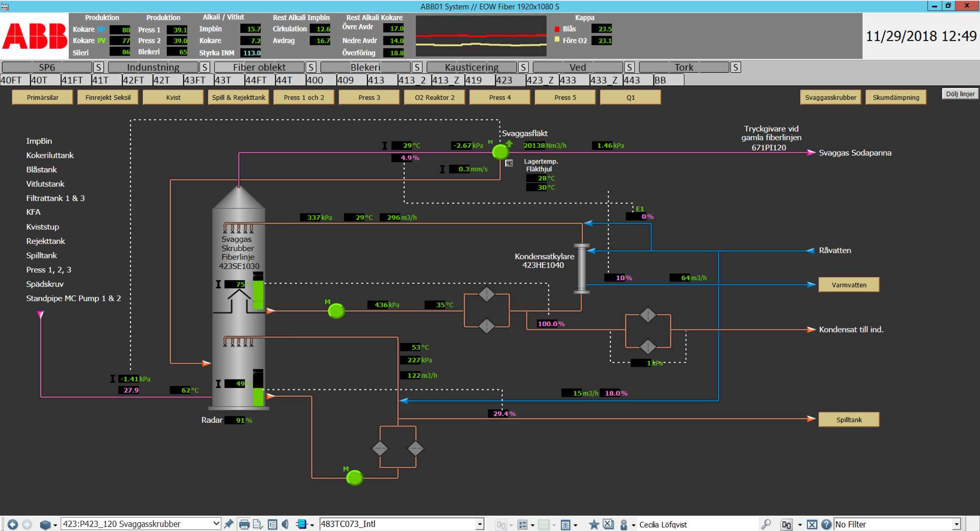Click the lower circulation pump green symbol
The height and width of the screenshot is (531, 980).
[355, 478]
